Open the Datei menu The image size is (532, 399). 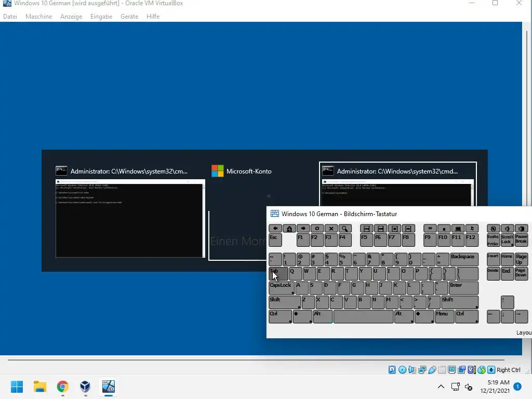click(x=10, y=16)
